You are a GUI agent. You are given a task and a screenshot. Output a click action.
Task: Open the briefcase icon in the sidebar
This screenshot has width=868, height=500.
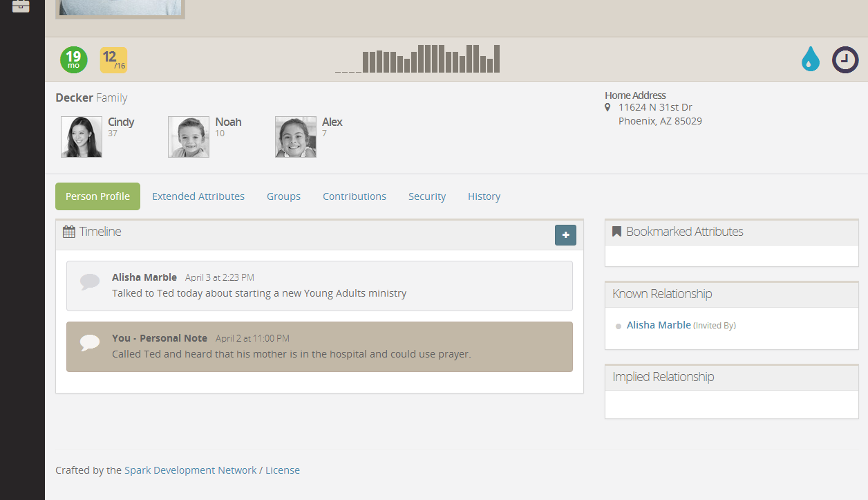tap(21, 6)
